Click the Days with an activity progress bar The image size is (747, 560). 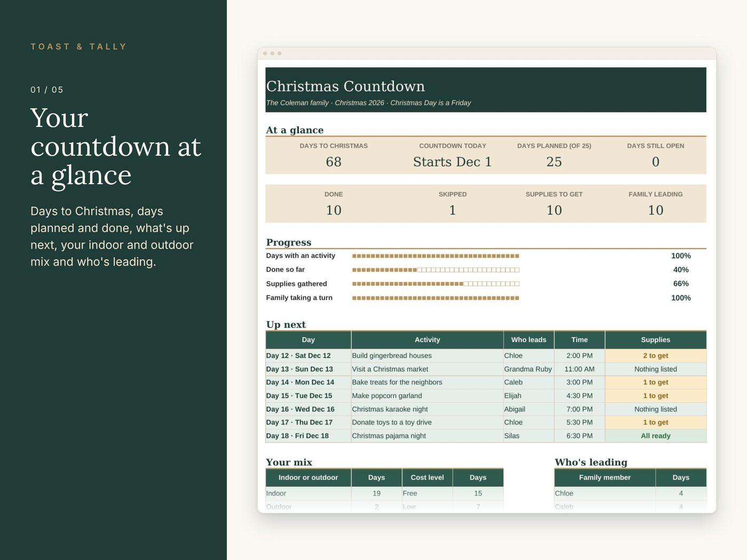[435, 256]
